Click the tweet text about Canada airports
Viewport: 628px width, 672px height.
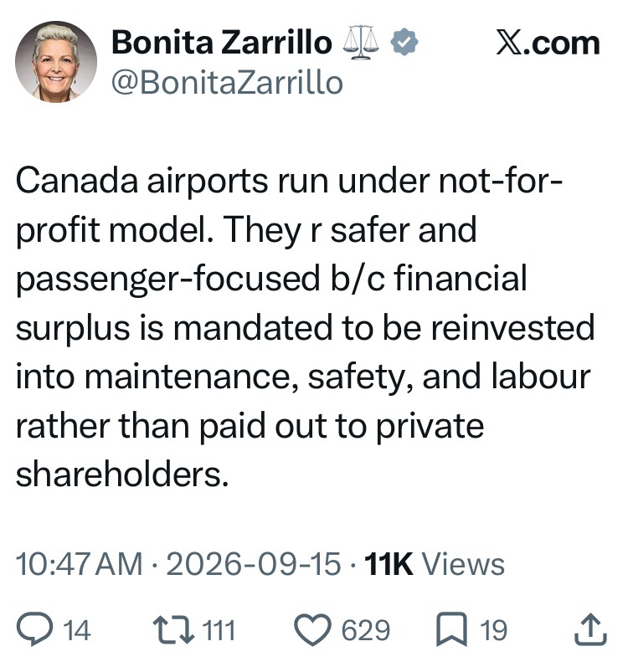point(306,328)
